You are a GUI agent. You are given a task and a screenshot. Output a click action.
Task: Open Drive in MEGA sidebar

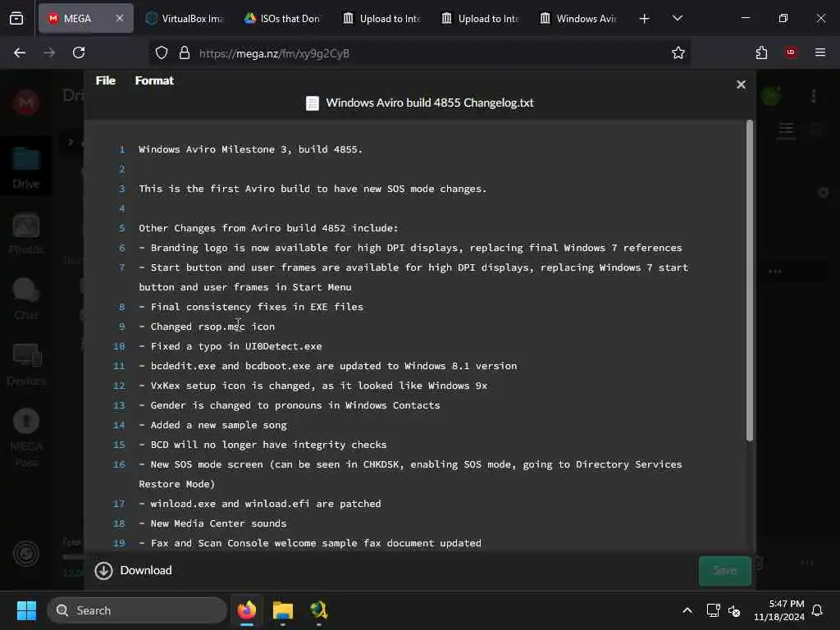pos(25,167)
